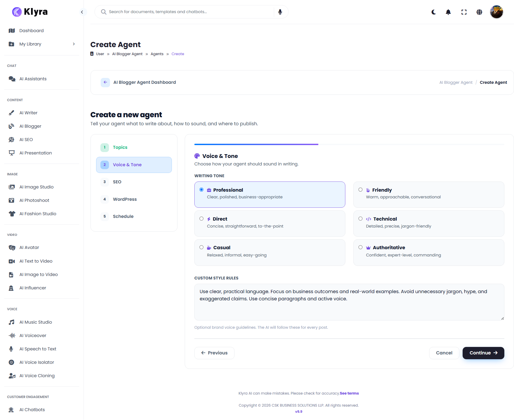Enter fullscreen mode with the expand icon

tap(464, 12)
